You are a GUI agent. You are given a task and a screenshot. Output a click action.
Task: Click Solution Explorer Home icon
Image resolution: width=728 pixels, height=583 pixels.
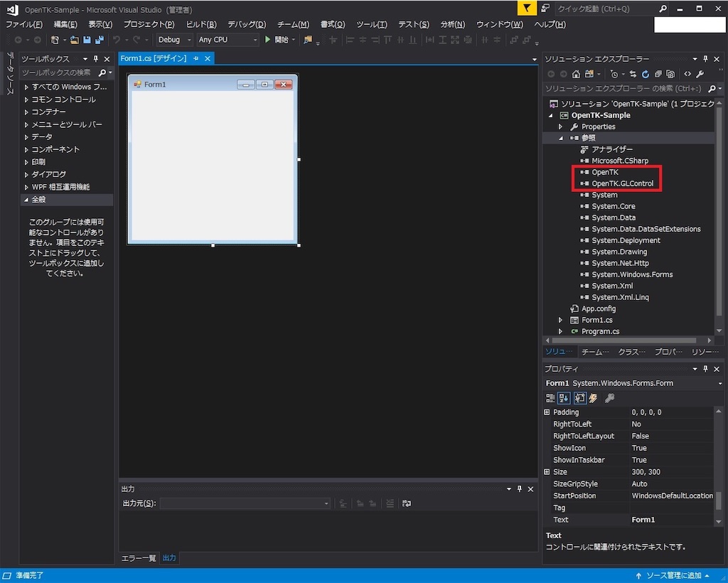(576, 74)
